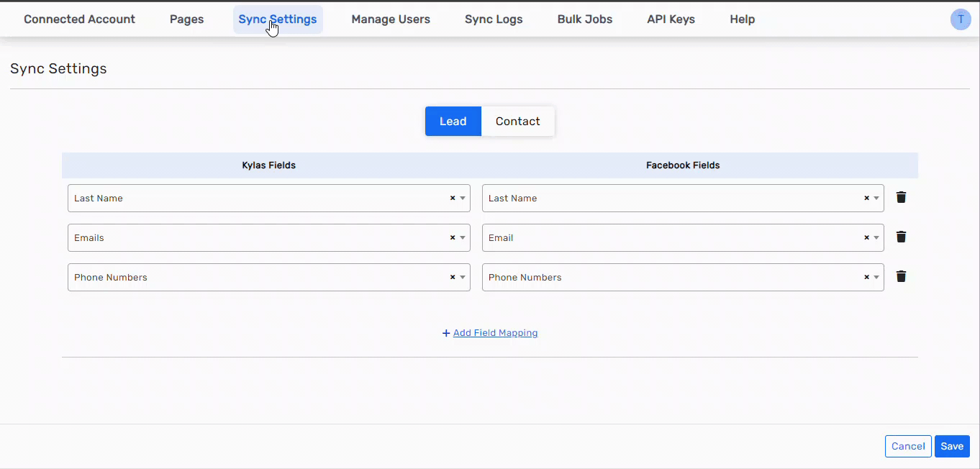Open the Manage Users tab

391,19
